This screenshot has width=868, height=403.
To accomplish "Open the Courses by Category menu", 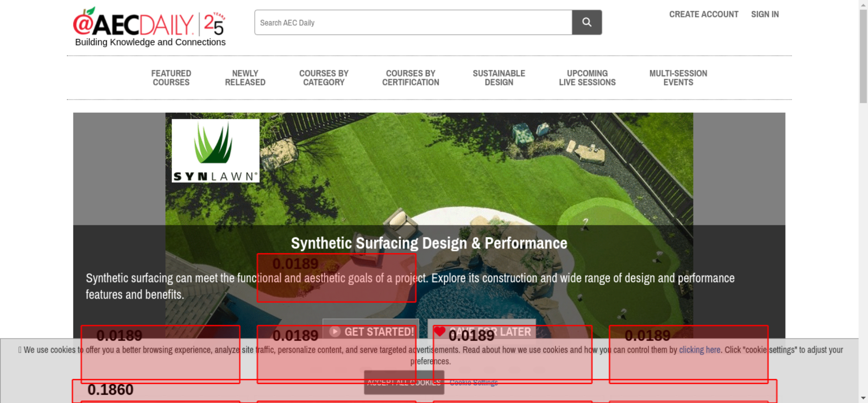I will point(324,78).
